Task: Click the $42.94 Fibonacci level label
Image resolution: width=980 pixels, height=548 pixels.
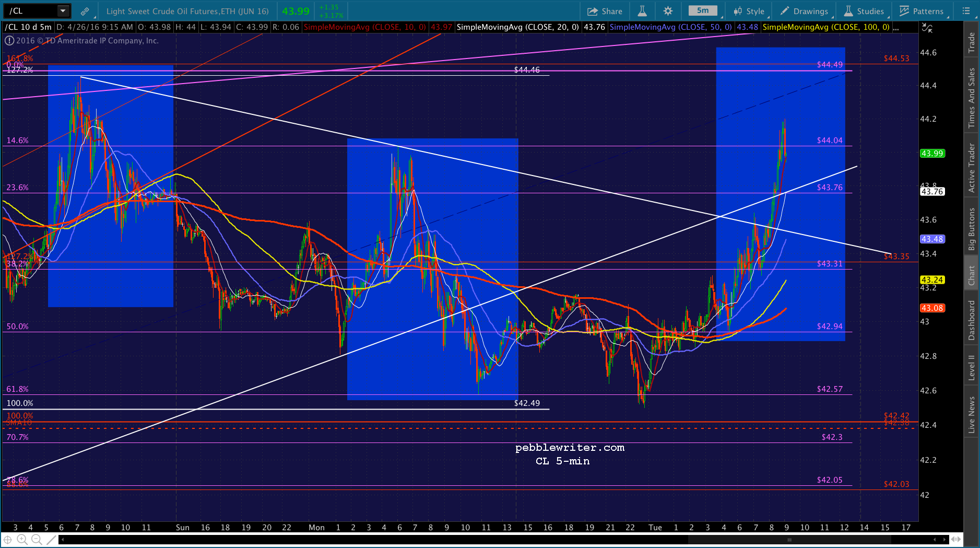Action: 830,327
